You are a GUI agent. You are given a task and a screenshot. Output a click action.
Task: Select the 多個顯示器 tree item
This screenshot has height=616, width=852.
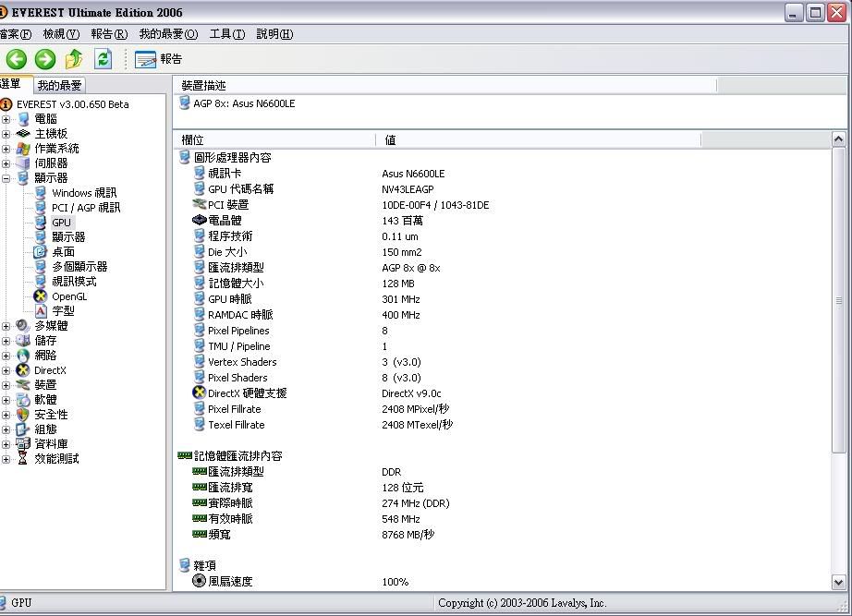click(79, 267)
